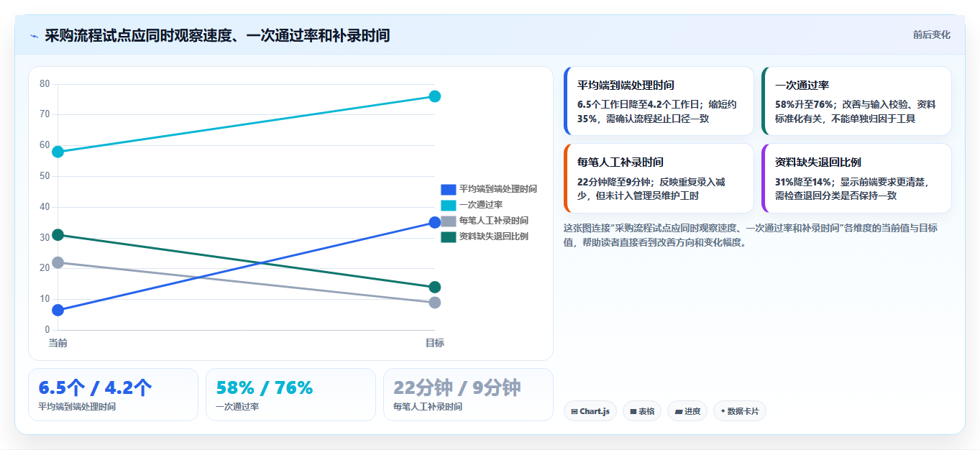Click the diamond icon in 数据卡片 tag

(723, 411)
